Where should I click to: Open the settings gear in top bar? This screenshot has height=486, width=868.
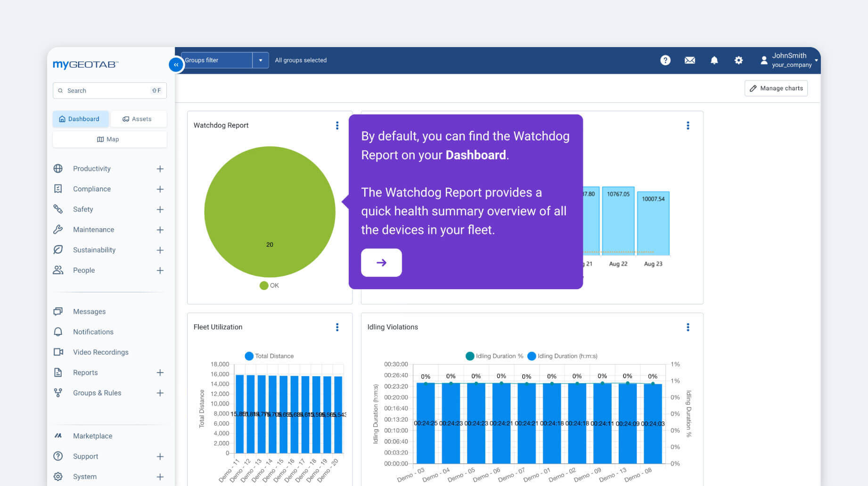[738, 60]
